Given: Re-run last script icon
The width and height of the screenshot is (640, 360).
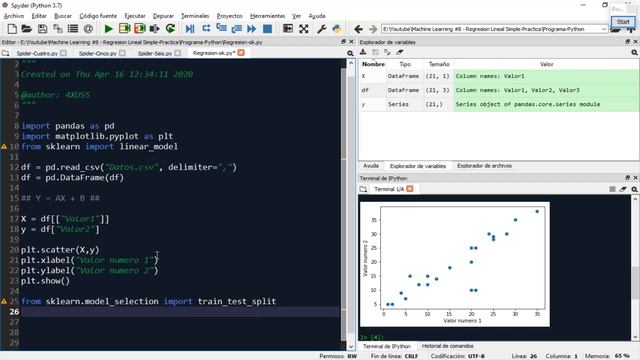Looking at the screenshot, I should [x=170, y=29].
